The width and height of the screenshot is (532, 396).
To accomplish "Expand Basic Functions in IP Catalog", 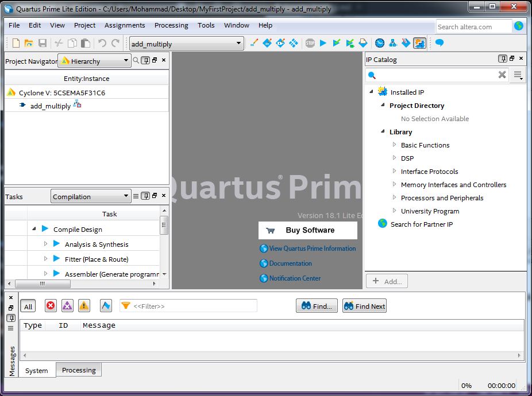I will [x=394, y=145].
